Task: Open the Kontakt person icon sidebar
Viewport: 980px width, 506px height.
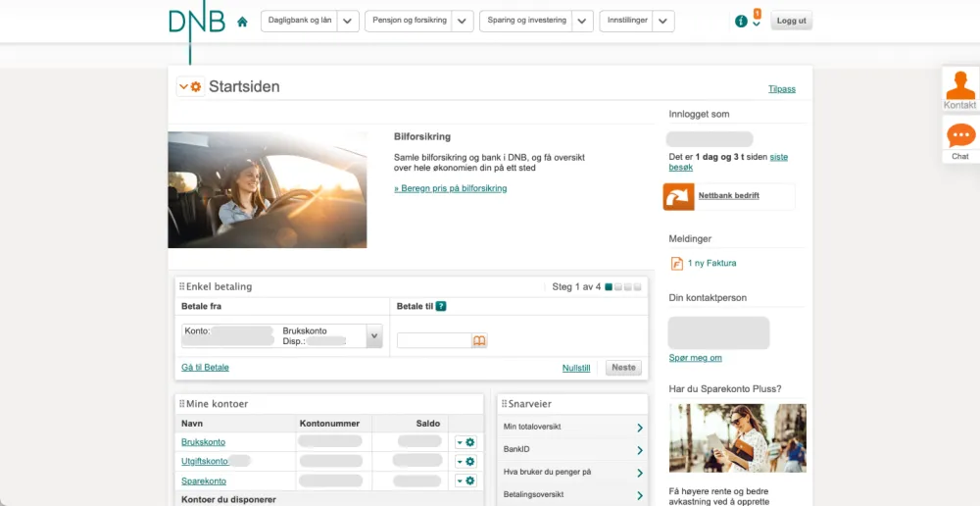Action: point(960,85)
